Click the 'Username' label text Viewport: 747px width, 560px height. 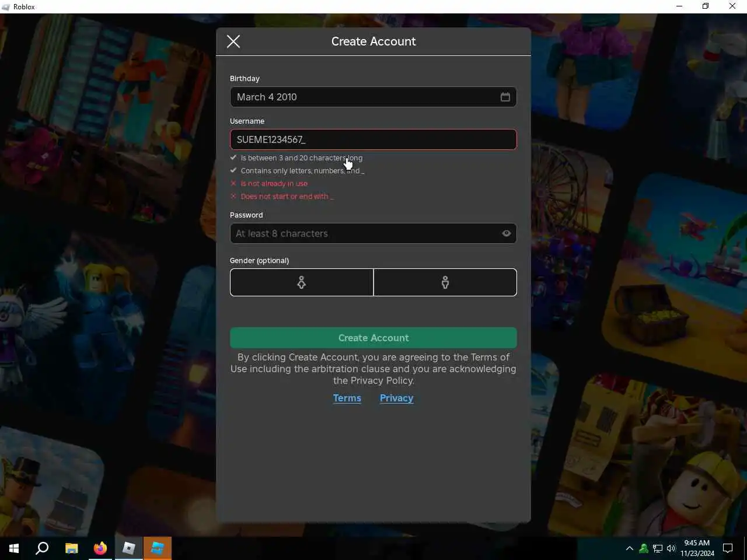pos(247,121)
